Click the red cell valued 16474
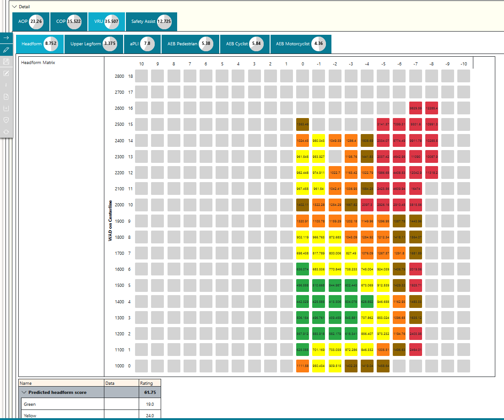The image size is (504, 420). click(416, 188)
